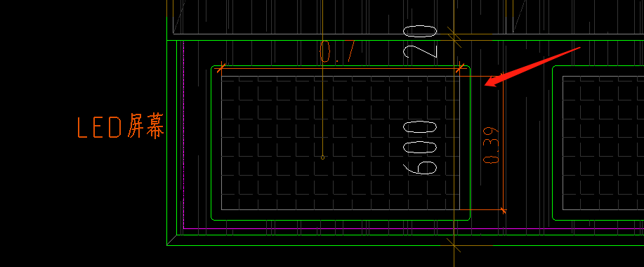Click the long yellow vertical line through the drawing
The width and height of the screenshot is (644, 267).
click(454, 133)
